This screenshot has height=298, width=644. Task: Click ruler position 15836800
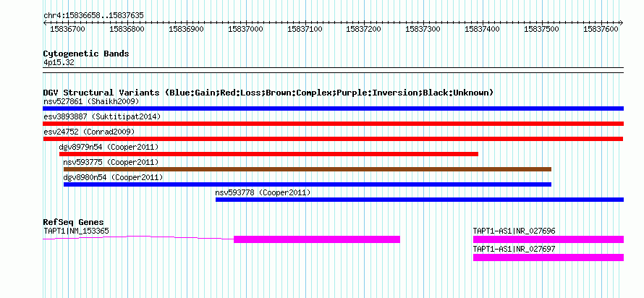127,29
